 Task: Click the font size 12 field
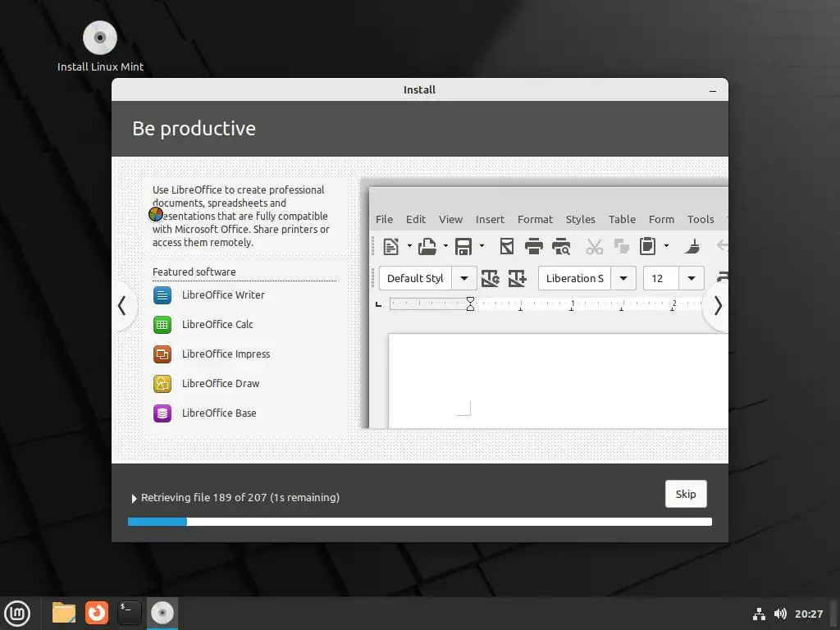[x=662, y=279]
